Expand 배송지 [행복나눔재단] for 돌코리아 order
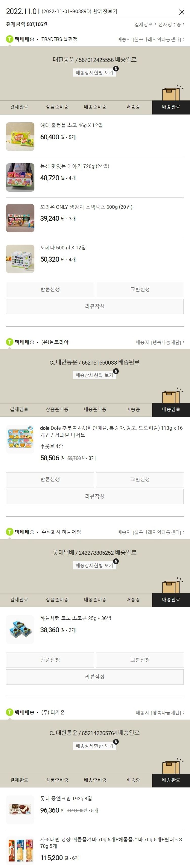The width and height of the screenshot is (190, 868). 160,342
